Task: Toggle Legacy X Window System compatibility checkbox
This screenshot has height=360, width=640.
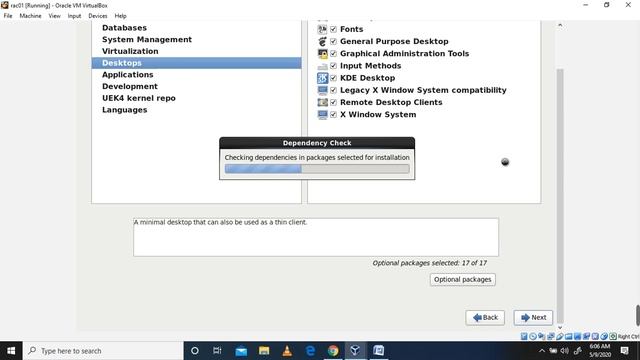Action: pyautogui.click(x=333, y=90)
